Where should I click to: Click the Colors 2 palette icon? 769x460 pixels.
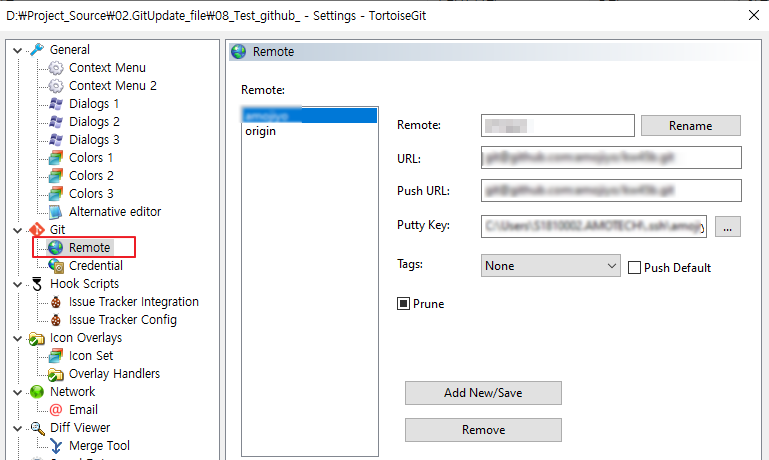[56, 176]
